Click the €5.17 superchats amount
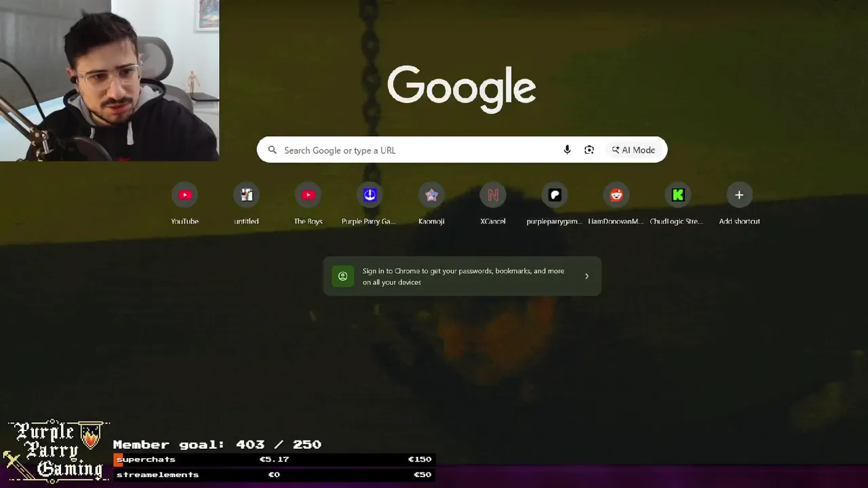This screenshot has height=488, width=868. coord(274,460)
